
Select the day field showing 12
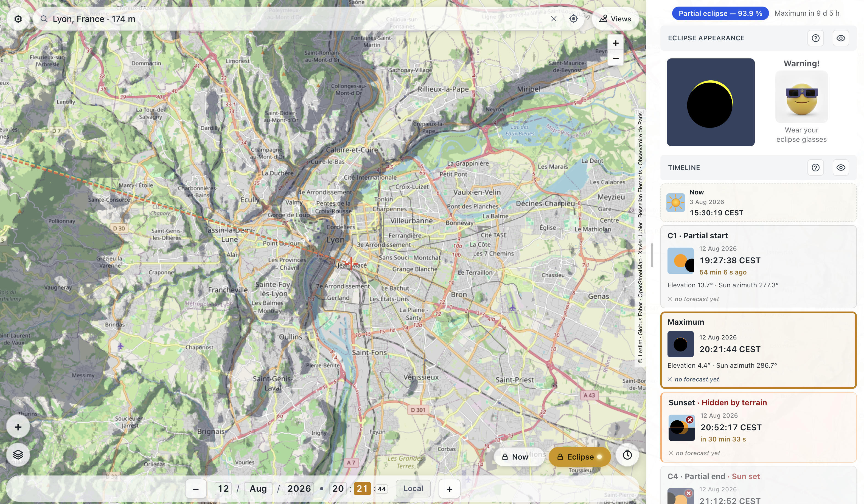click(223, 489)
